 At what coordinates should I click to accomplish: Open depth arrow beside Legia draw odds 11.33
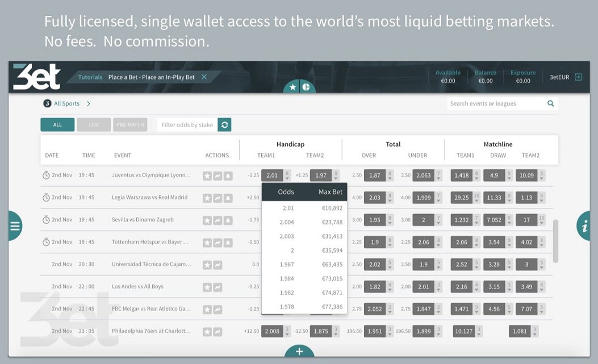(509, 197)
